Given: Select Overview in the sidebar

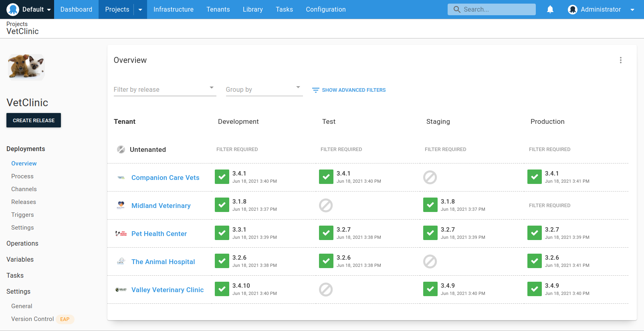Looking at the screenshot, I should coord(24,163).
